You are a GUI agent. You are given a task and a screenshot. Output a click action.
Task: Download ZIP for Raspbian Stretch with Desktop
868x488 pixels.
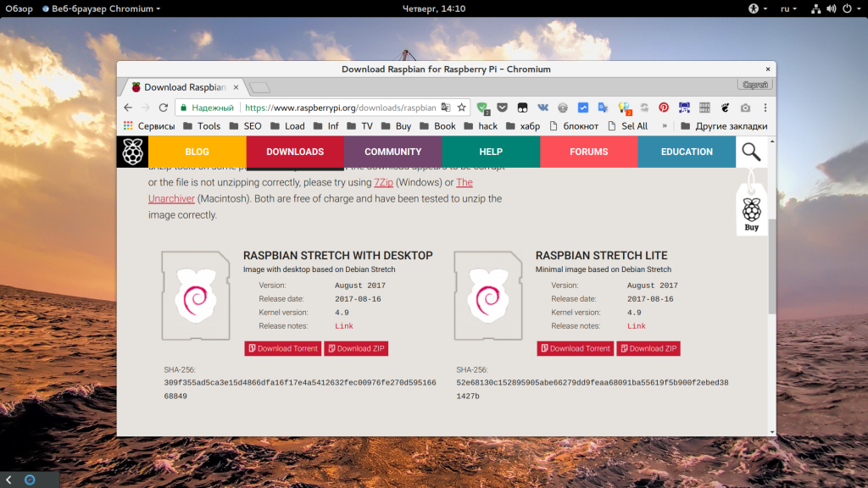(356, 348)
